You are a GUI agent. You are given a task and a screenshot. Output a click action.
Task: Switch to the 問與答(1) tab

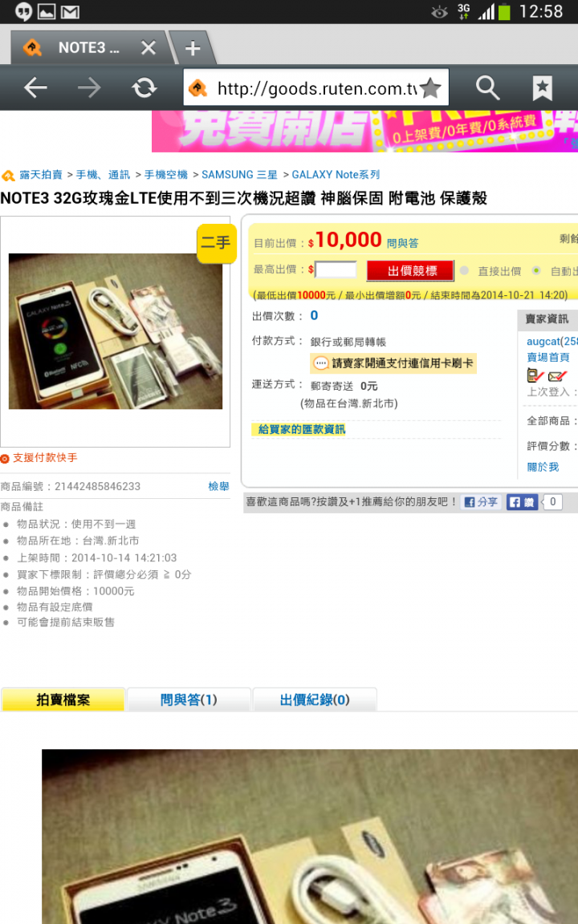[189, 699]
